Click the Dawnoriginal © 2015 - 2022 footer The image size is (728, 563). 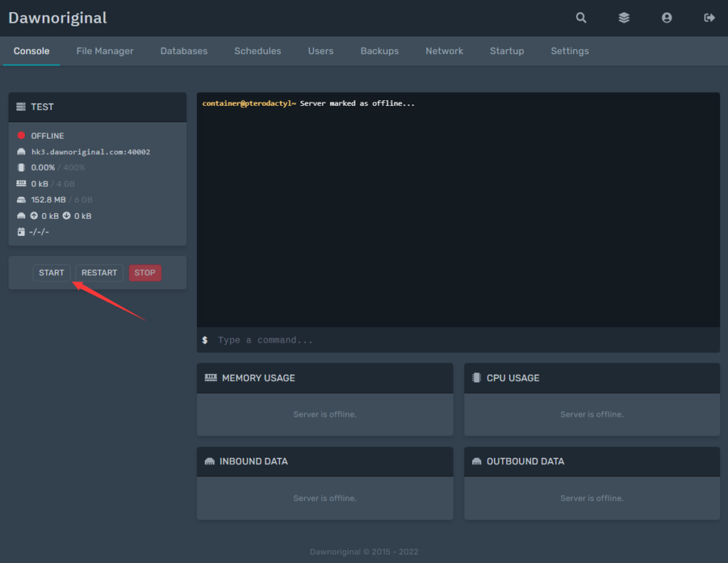[x=364, y=552]
